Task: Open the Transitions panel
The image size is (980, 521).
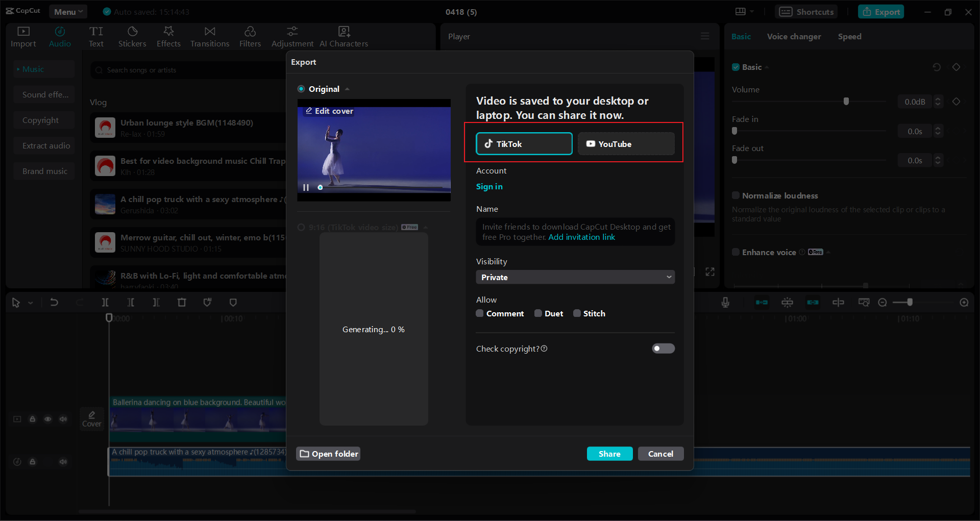Action: point(210,37)
